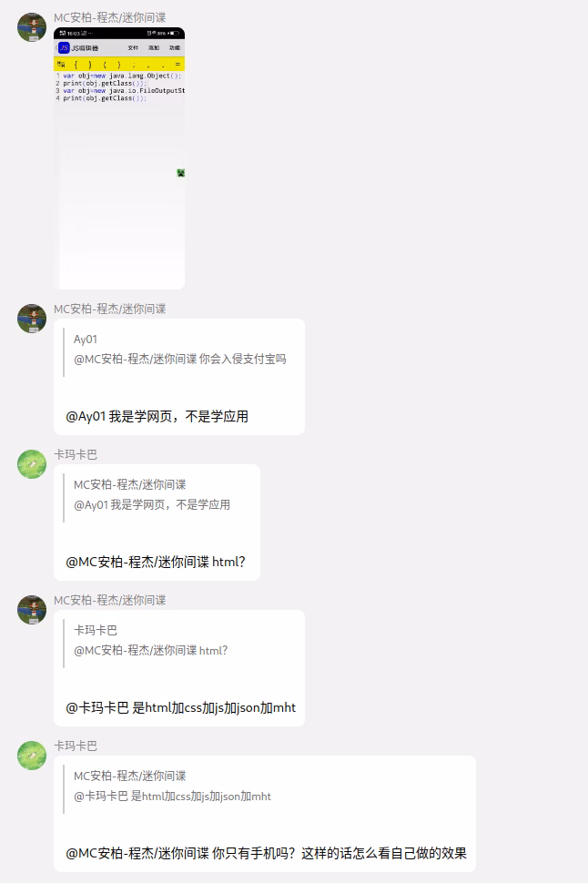Click the blue JS logo in the image

[64, 48]
